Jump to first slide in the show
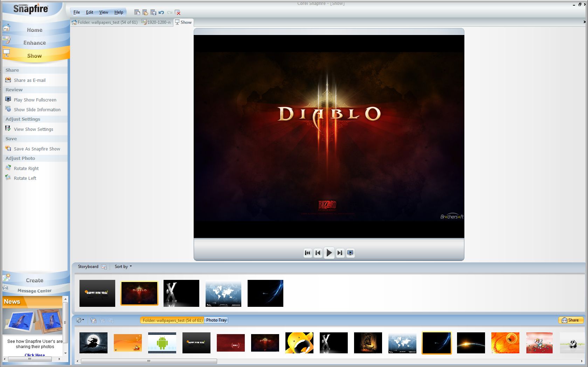The height and width of the screenshot is (367, 588). coord(307,253)
